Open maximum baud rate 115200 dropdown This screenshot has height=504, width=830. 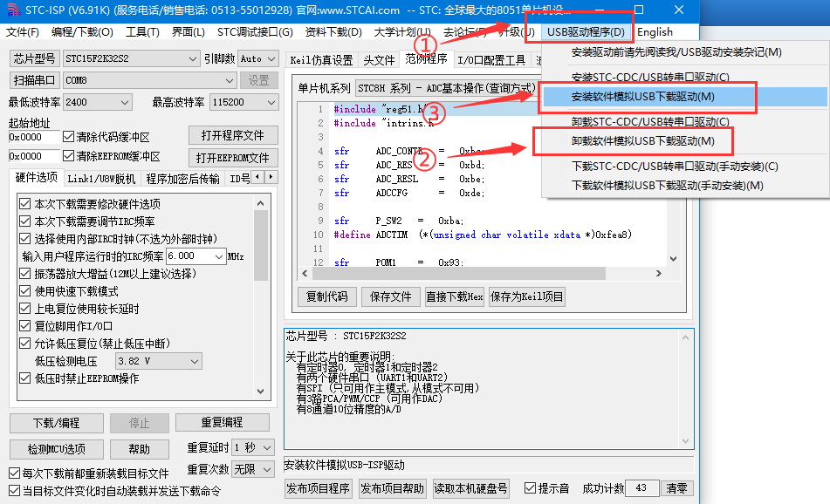tap(244, 102)
